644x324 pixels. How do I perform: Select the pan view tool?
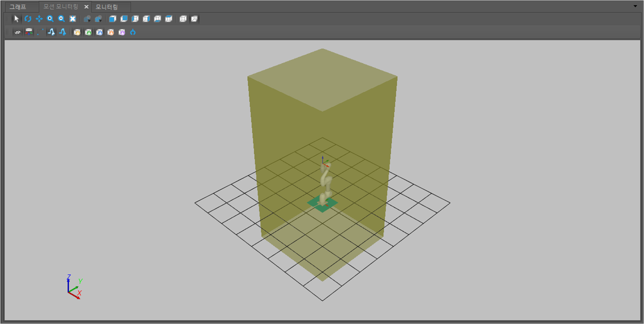tap(39, 19)
